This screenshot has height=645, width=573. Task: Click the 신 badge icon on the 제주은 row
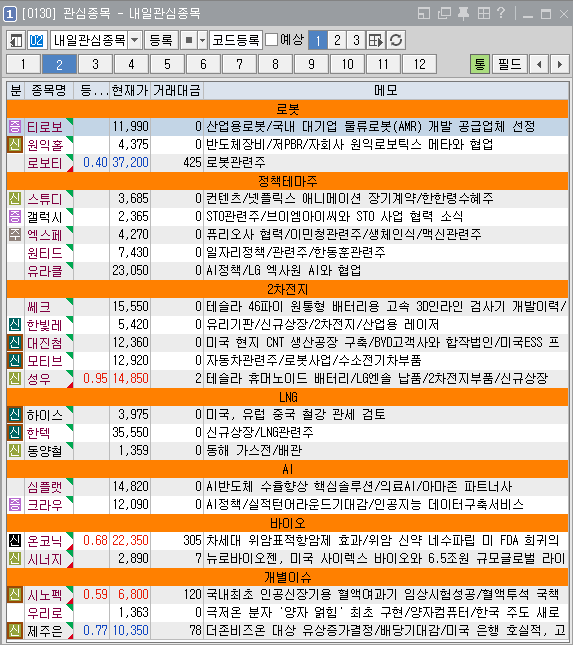15,631
